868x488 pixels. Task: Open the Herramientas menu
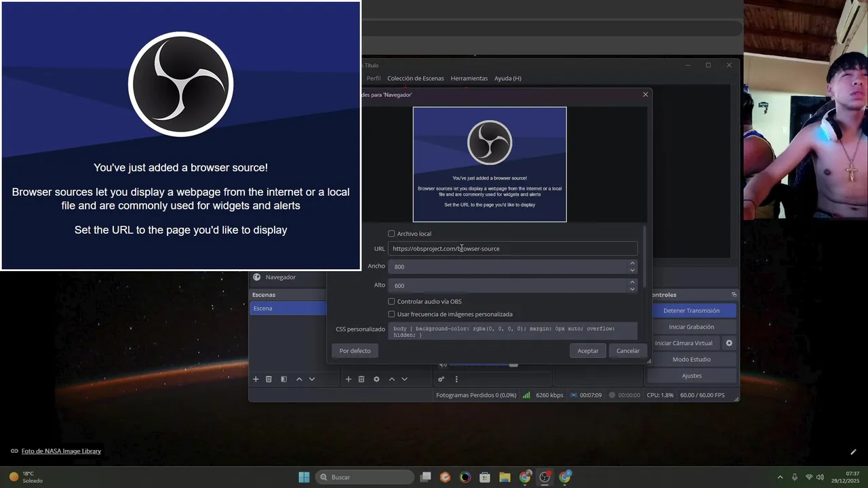469,79
